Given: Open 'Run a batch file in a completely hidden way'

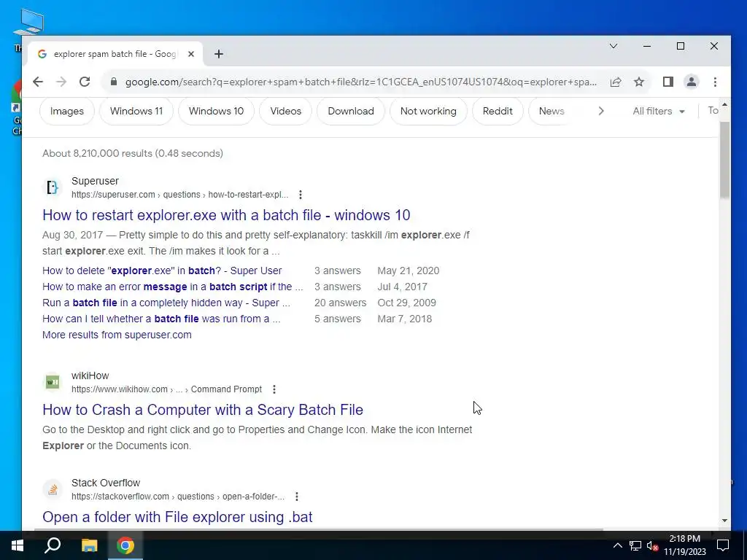Looking at the screenshot, I should (x=166, y=303).
